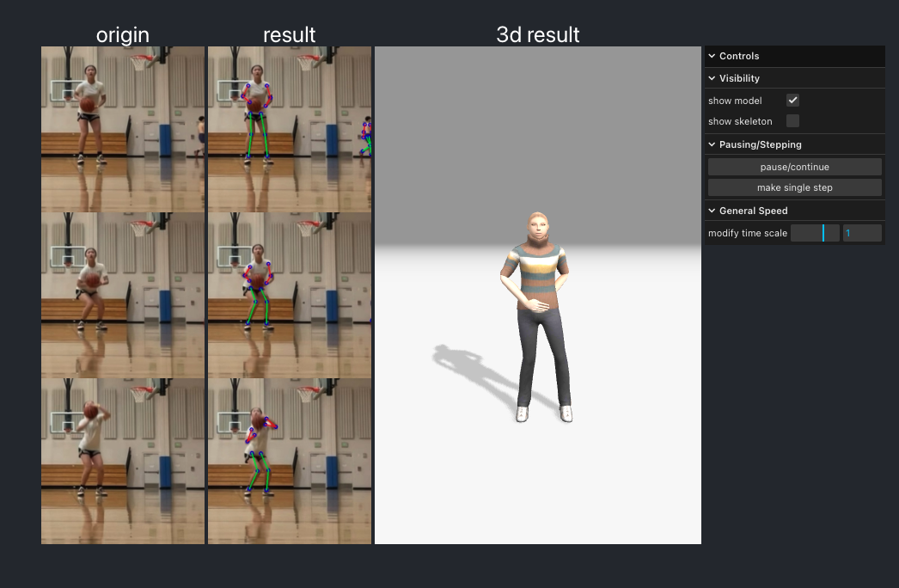Screen dimensions: 899x588
Task: Click the result column header
Action: (289, 35)
